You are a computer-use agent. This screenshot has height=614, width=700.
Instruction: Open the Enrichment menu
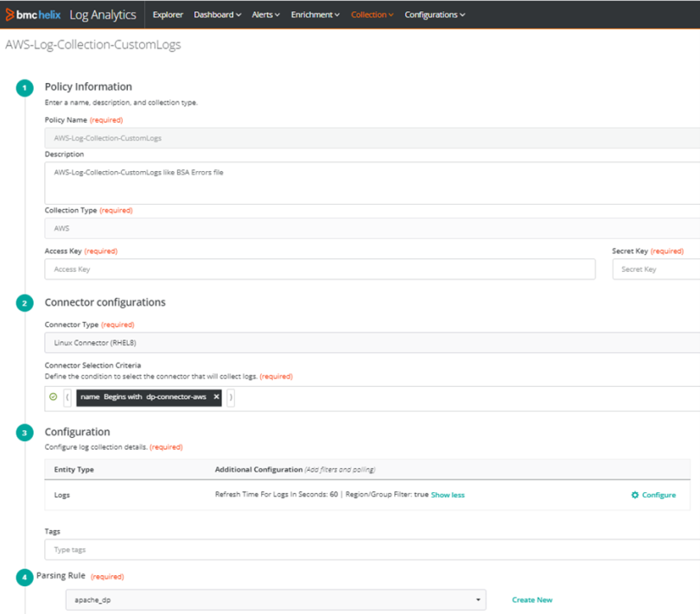point(315,15)
